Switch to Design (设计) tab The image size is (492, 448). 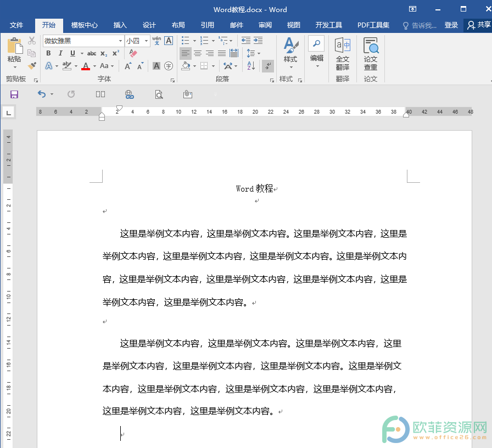click(149, 25)
